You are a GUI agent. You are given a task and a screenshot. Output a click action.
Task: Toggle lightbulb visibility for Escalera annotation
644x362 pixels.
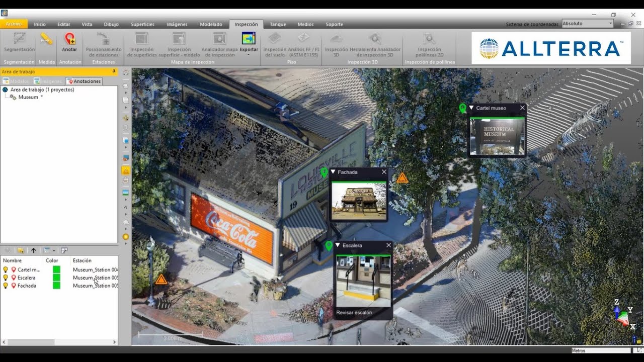(6, 278)
